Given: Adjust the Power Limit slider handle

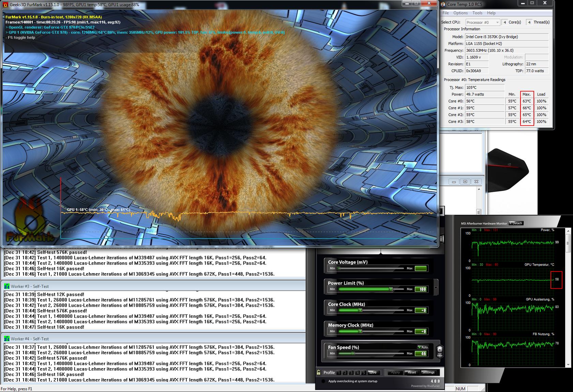Looking at the screenshot, I should 391,289.
